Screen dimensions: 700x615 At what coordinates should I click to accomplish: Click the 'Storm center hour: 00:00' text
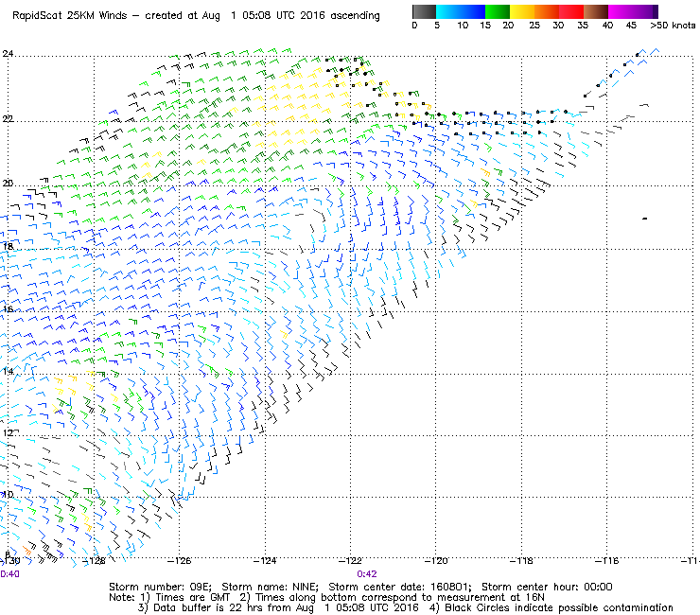click(x=547, y=587)
